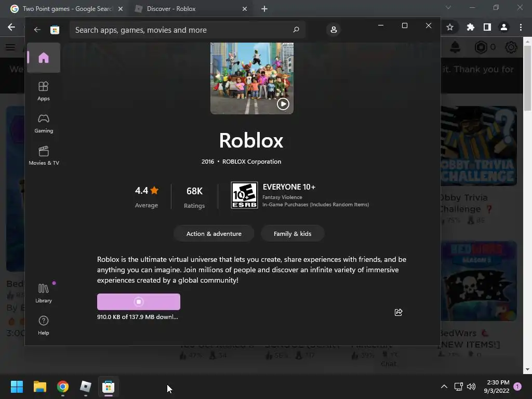Go to the Gaming section
Viewport: 532px width, 399px height.
click(44, 123)
